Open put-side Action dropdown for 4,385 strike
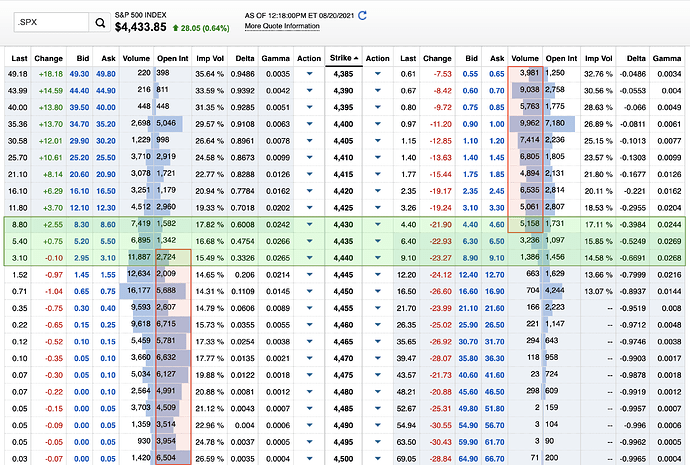Screen dimensions: 690x465 [x=377, y=74]
